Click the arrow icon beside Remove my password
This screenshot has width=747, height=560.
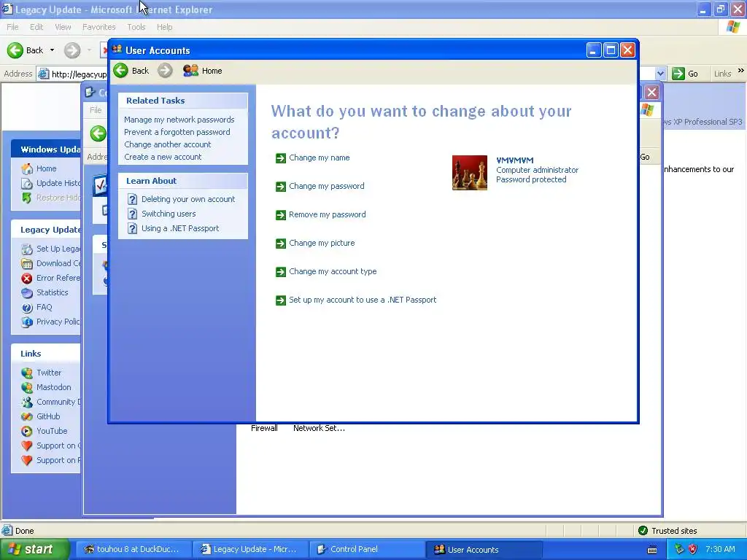[281, 215]
